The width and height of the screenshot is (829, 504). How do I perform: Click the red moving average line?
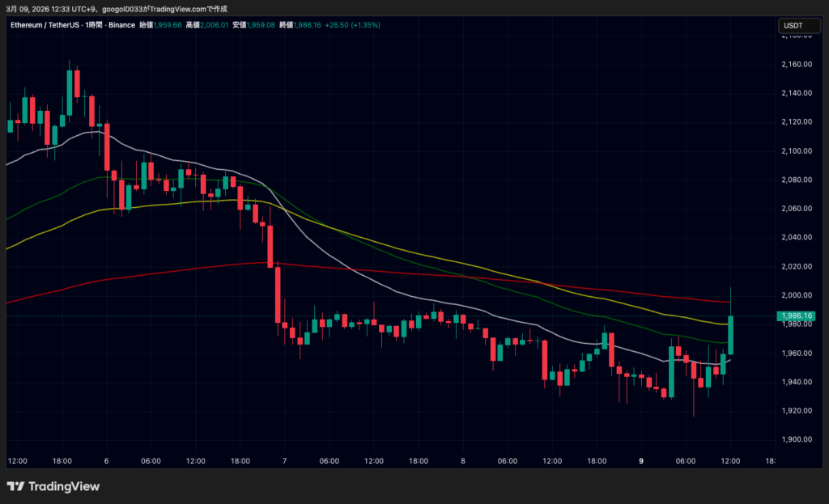(x=405, y=272)
